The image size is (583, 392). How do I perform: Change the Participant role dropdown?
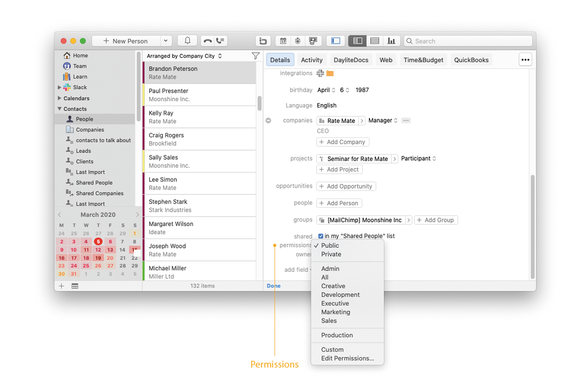(418, 158)
